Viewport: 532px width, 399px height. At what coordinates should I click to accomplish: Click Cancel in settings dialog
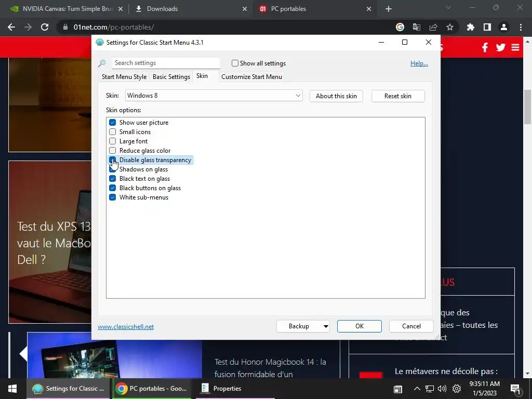[411, 326]
